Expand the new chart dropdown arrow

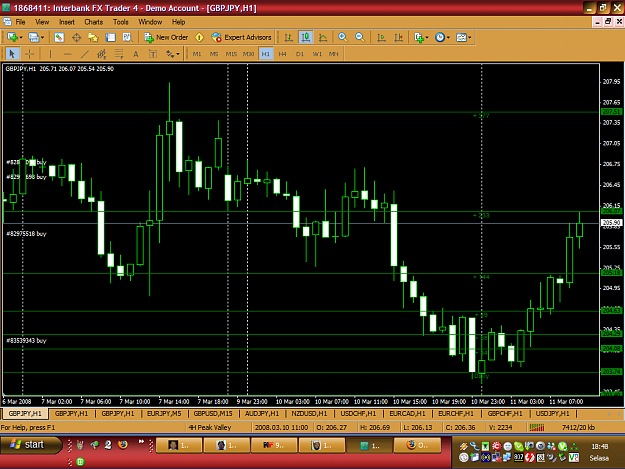[x=21, y=37]
